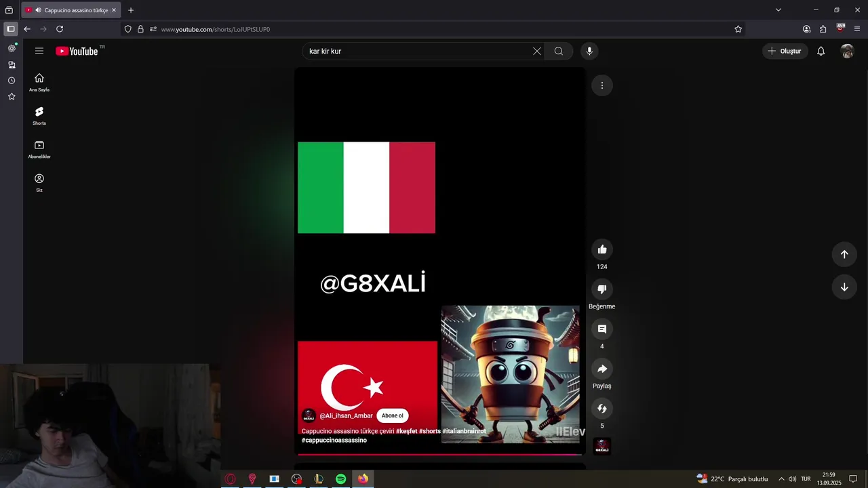Open the #italianbrainrot hashtag
Image resolution: width=868 pixels, height=488 pixels.
click(464, 431)
